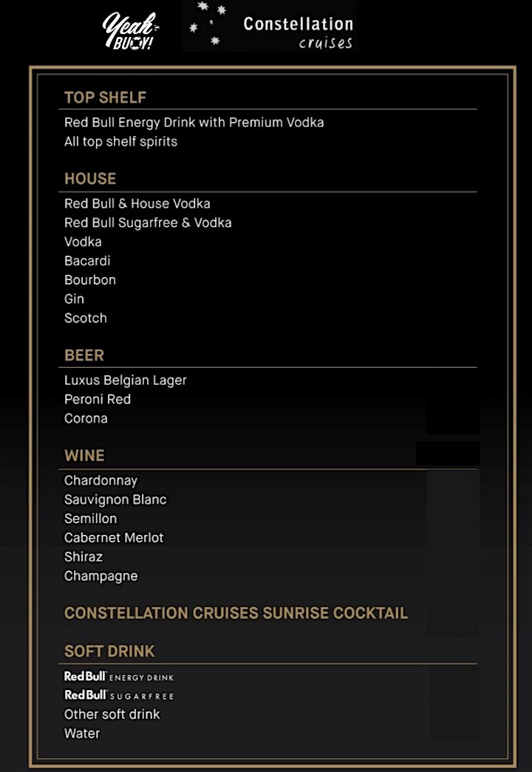Choose All top shelf spirits item
Screen dimensions: 532x772
[120, 142]
